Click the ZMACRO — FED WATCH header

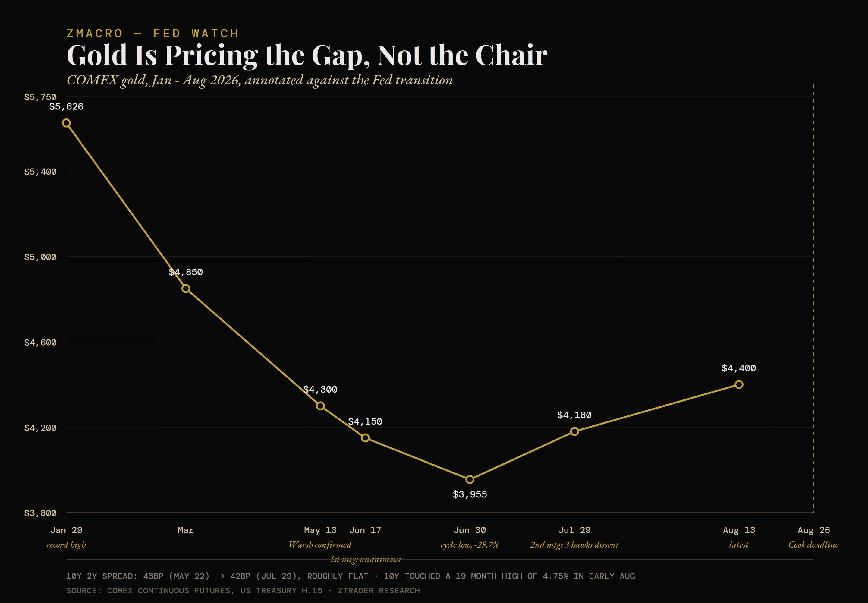point(153,33)
